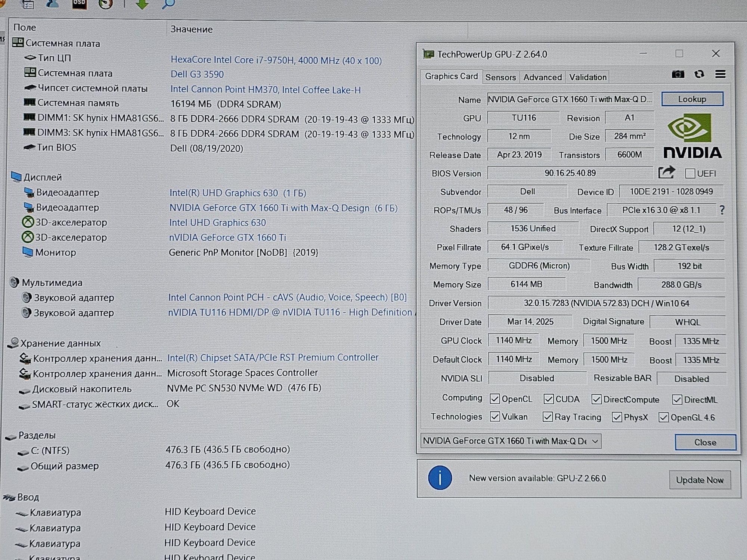The height and width of the screenshot is (560, 747).
Task: Click the Close button in GPU-Z
Action: click(705, 442)
